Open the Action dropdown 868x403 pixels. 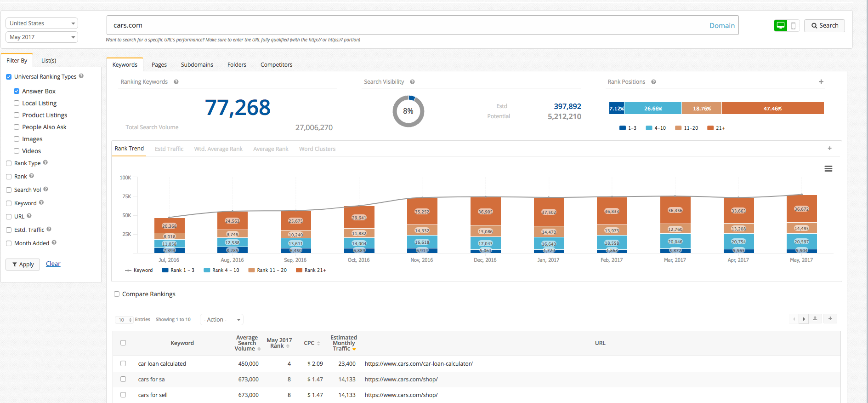point(221,319)
